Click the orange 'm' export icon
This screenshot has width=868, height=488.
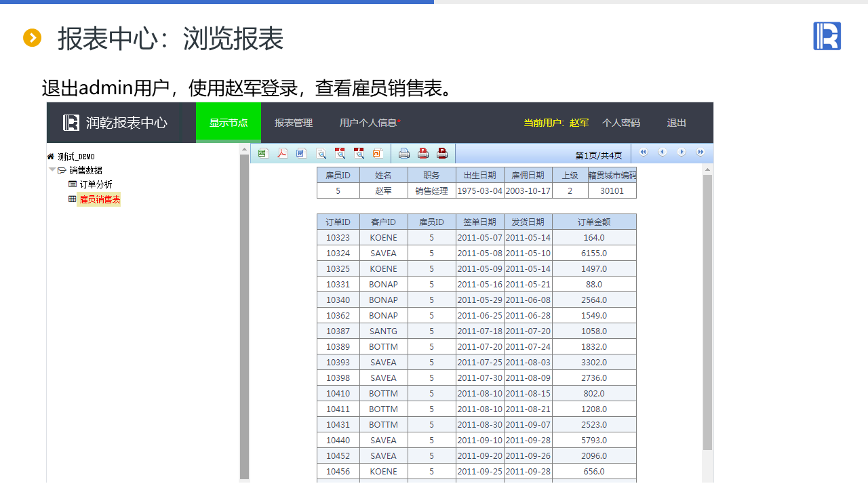tap(378, 153)
